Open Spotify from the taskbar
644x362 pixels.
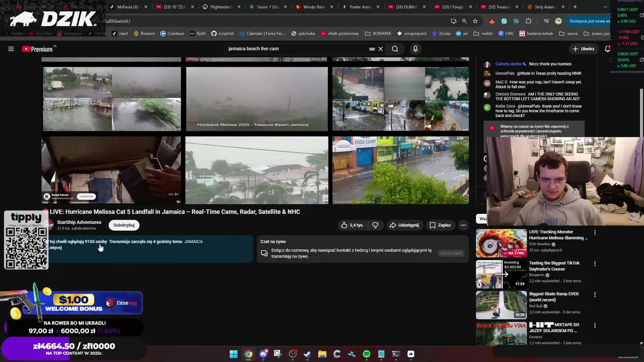366,354
